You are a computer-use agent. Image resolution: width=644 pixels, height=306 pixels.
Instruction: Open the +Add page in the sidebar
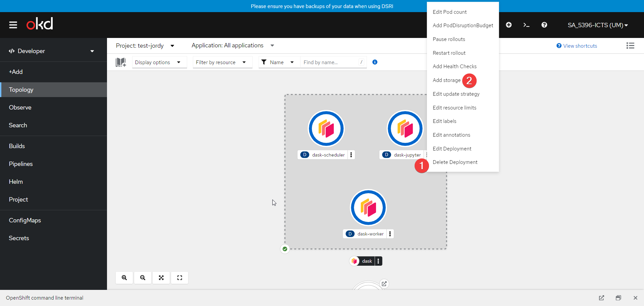coord(54,72)
